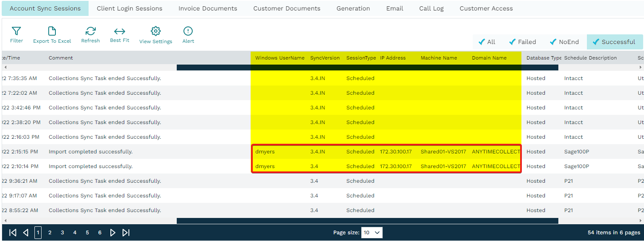Screen dimensions: 644x241
Task: Go to the next page arrow
Action: [113, 233]
